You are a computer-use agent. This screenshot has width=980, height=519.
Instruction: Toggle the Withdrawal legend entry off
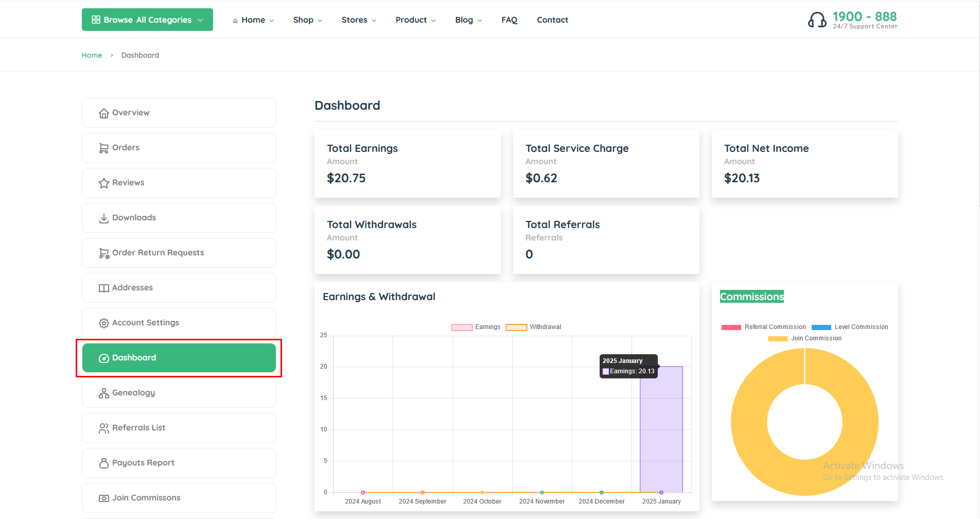516,326
